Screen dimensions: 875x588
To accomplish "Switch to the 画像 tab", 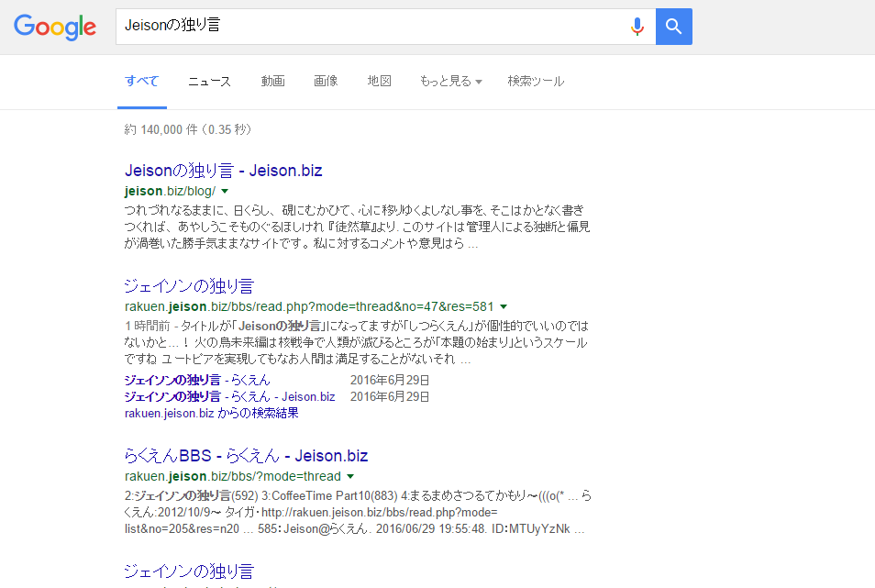I will click(326, 81).
